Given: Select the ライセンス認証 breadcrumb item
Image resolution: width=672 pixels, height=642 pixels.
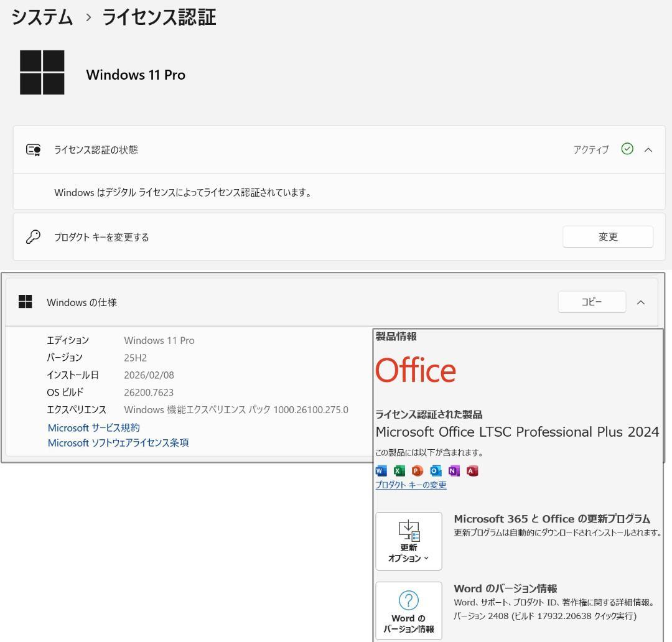Looking at the screenshot, I should [157, 17].
